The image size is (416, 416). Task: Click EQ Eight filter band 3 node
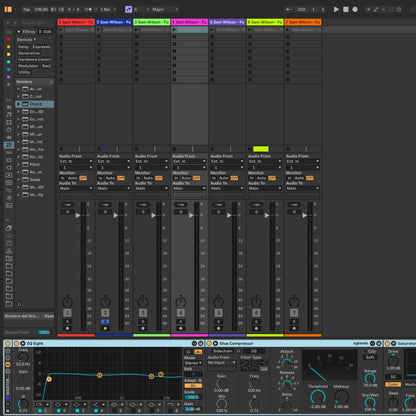[151, 376]
